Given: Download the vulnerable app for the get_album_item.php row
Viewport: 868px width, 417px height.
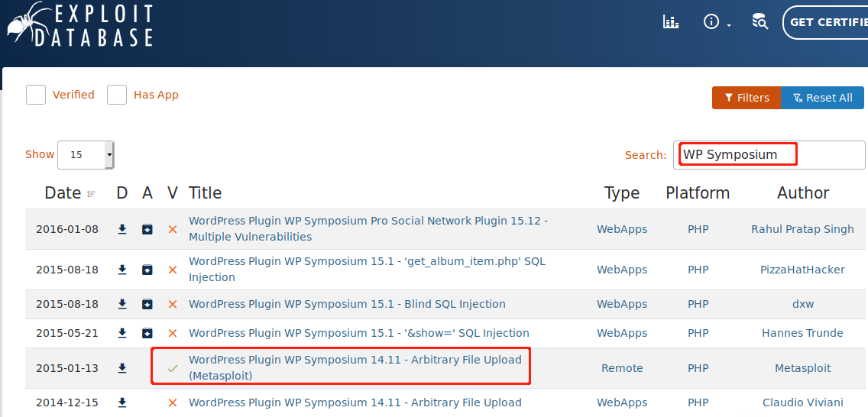Looking at the screenshot, I should point(147,270).
